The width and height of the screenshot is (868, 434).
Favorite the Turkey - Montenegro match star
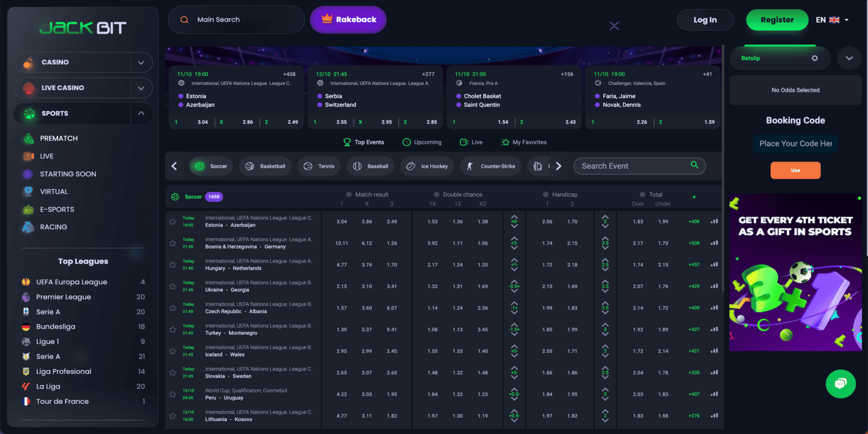173,329
